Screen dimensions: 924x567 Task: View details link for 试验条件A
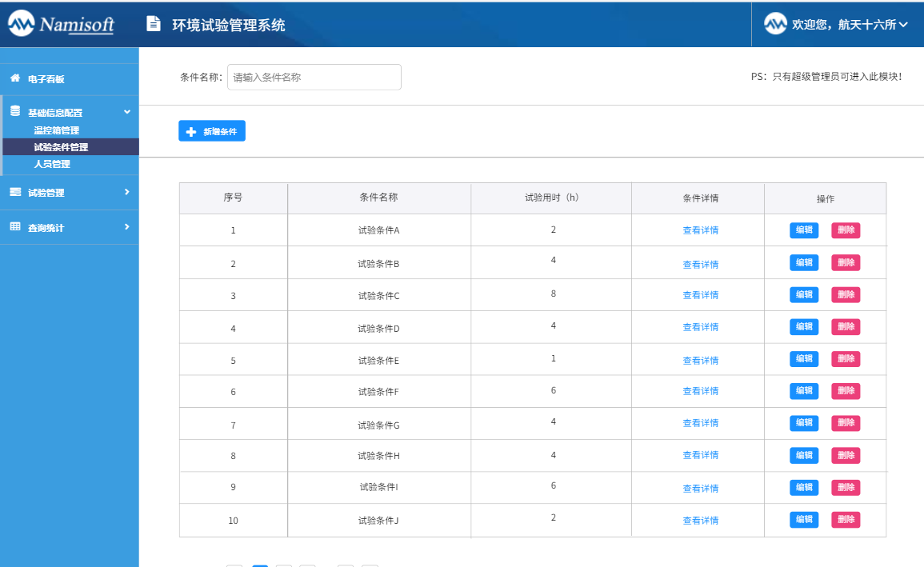coord(701,230)
